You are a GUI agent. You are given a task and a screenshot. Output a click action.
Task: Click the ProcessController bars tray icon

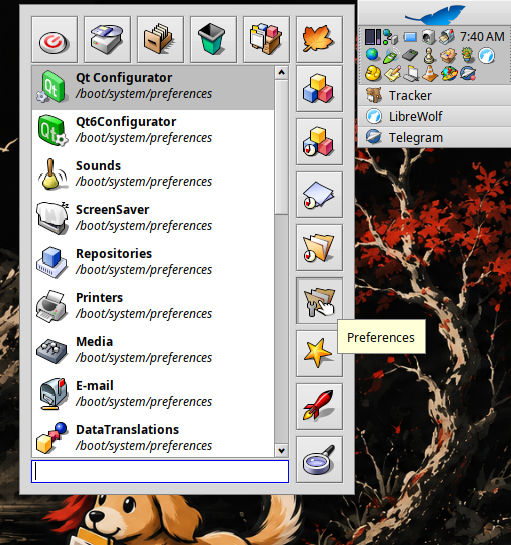373,36
